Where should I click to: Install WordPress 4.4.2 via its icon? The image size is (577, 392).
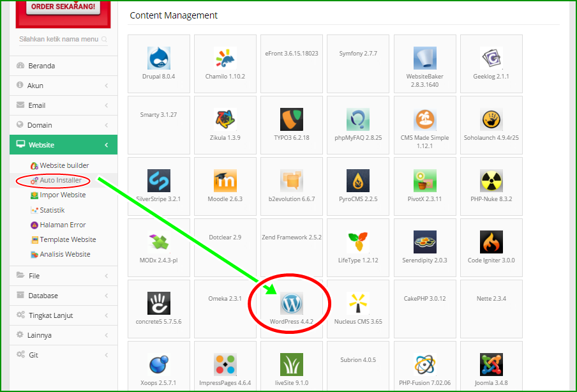[x=292, y=303]
